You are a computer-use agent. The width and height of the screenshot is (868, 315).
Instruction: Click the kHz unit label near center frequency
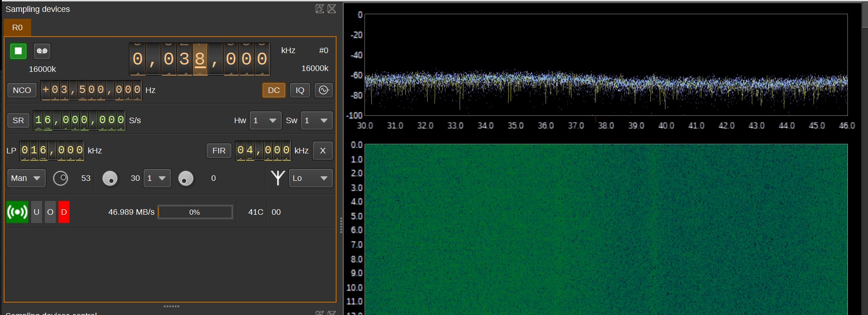(x=288, y=50)
